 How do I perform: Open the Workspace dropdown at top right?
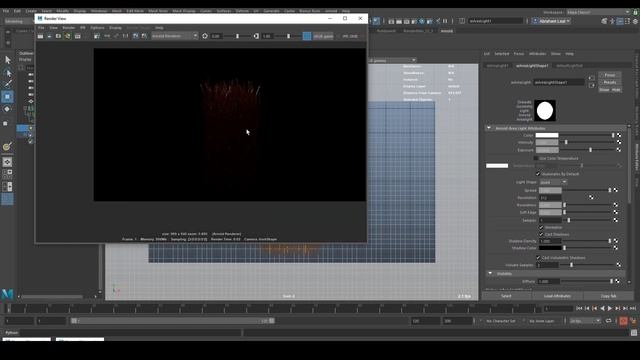pyautogui.click(x=598, y=12)
